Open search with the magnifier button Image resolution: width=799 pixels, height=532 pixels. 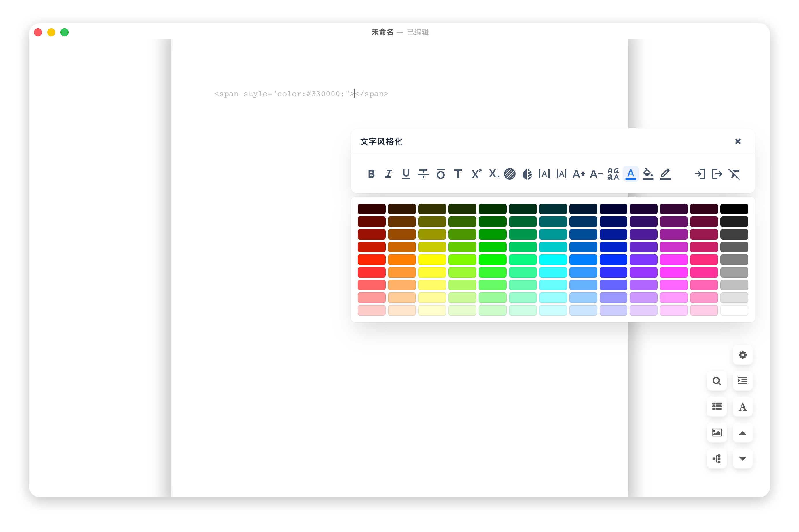(717, 381)
